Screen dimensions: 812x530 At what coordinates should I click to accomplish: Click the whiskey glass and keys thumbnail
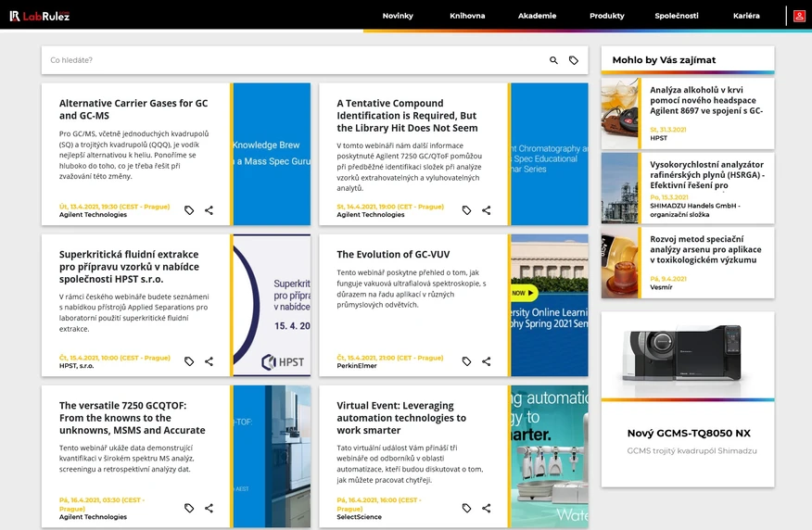[620, 114]
